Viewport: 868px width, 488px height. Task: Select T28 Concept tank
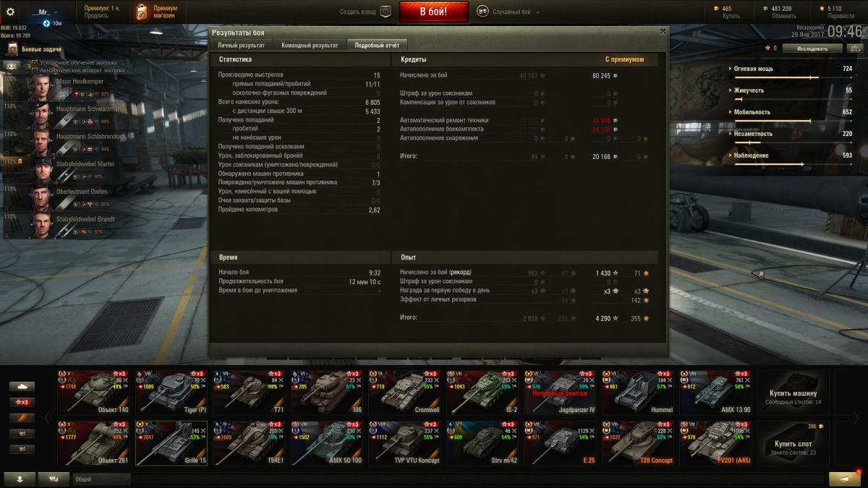[637, 443]
